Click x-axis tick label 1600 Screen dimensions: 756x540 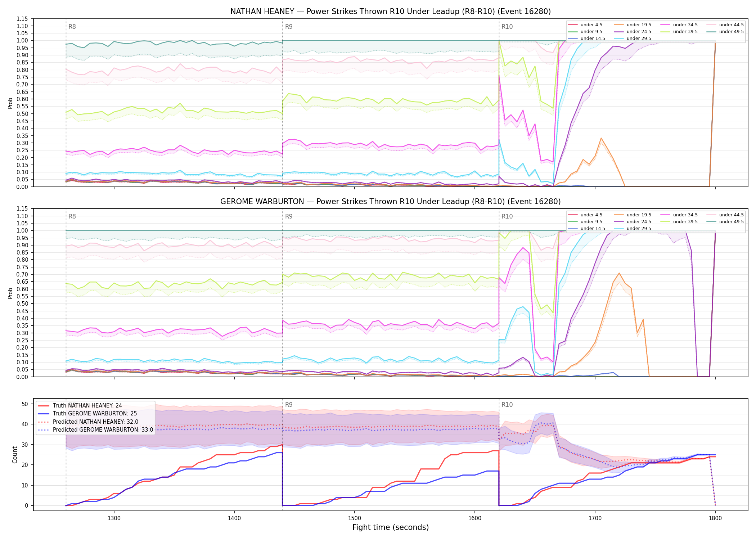point(475,518)
